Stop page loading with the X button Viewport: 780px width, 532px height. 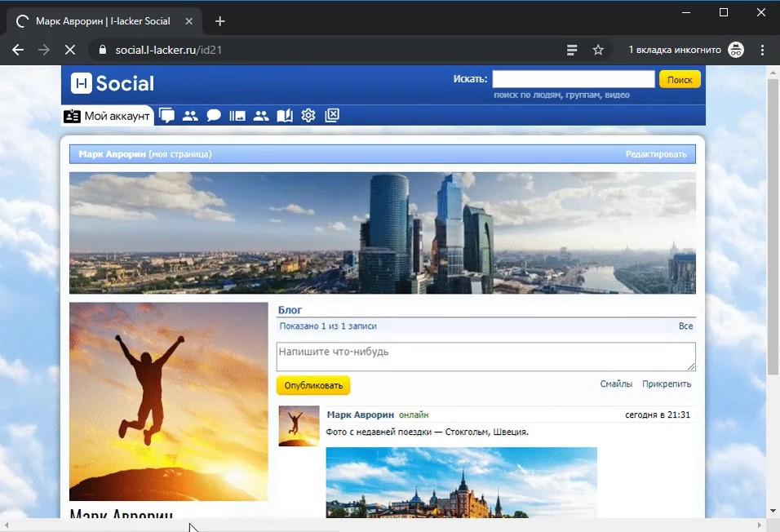pyautogui.click(x=69, y=50)
